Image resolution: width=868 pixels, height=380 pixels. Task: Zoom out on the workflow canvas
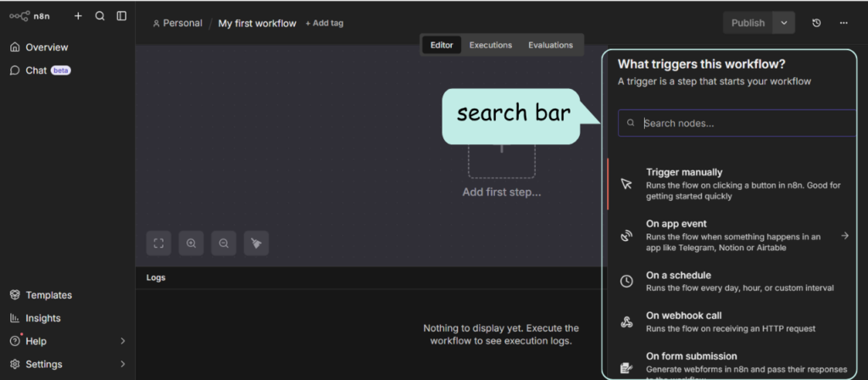coord(224,243)
